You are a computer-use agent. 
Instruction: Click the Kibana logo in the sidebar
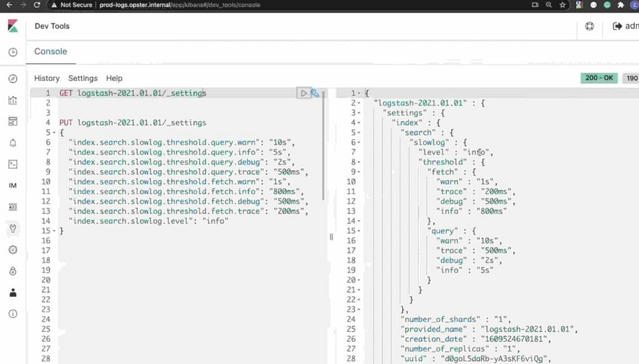coord(12,26)
